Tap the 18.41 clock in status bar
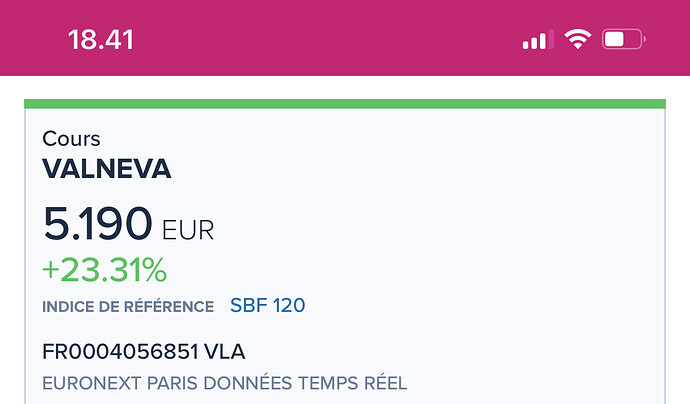690x404 pixels. (x=101, y=40)
